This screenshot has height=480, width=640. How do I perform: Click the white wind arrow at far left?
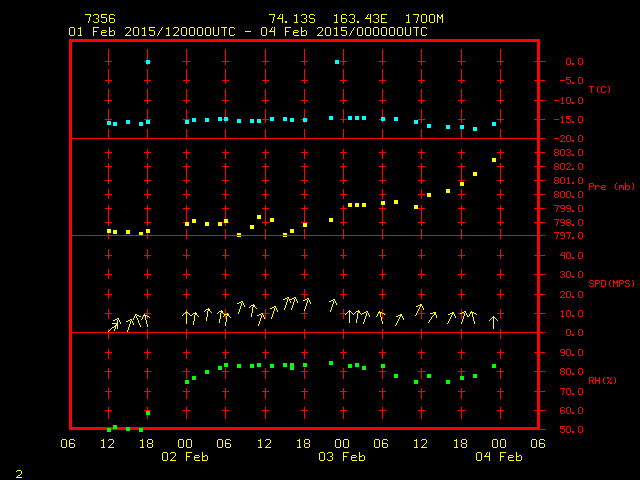click(112, 327)
